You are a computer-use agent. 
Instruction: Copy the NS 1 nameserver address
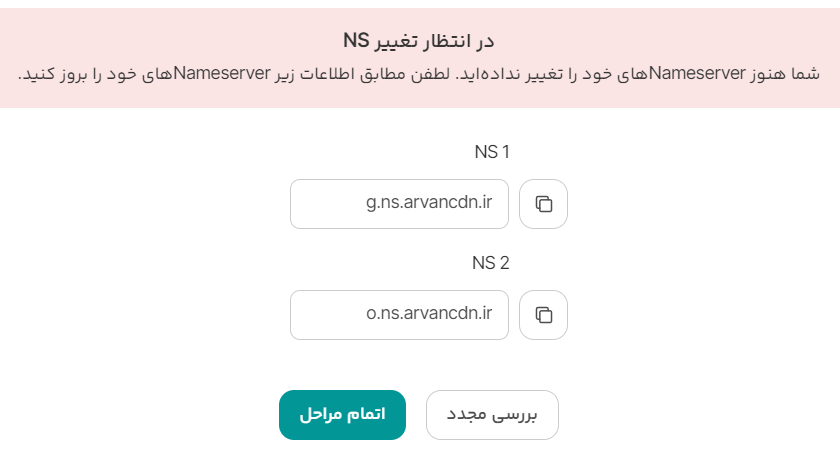(544, 204)
